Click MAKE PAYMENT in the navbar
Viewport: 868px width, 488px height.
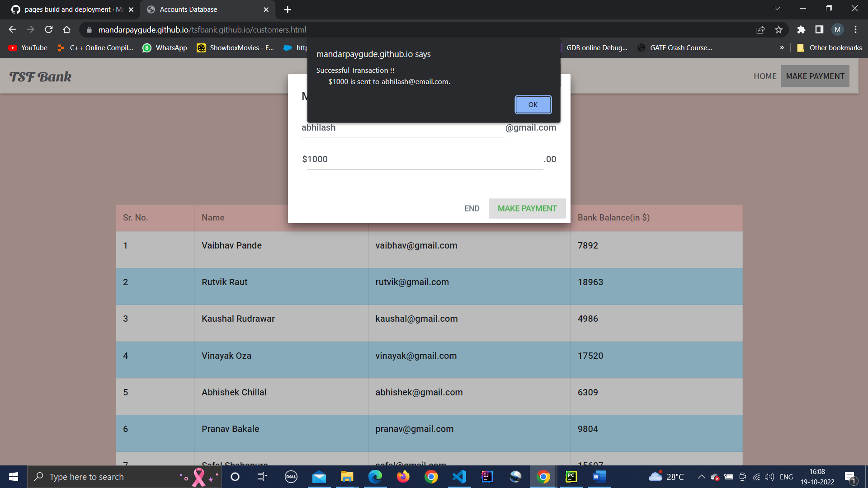coord(815,76)
